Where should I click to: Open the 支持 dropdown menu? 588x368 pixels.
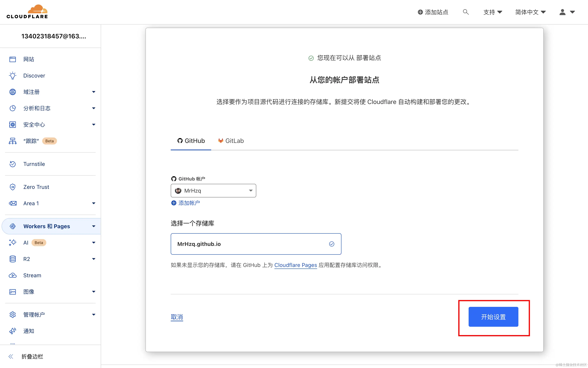click(x=493, y=12)
